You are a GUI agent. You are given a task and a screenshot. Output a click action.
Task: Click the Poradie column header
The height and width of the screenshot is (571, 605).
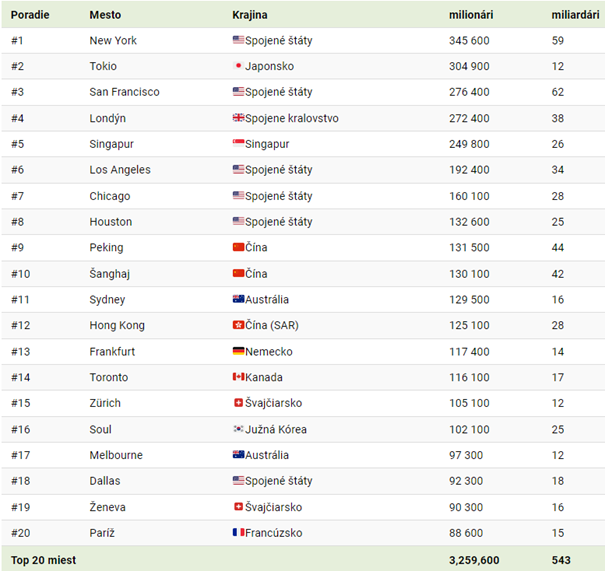coord(30,15)
